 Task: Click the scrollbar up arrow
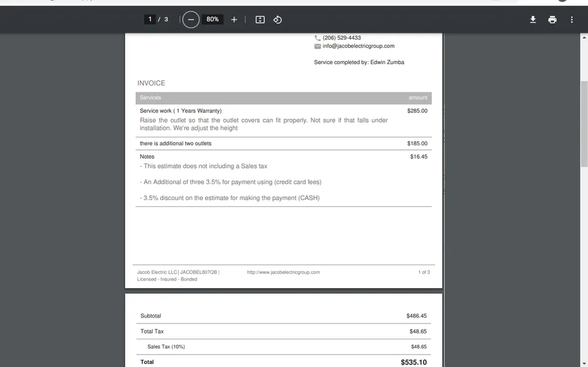[x=583, y=37]
